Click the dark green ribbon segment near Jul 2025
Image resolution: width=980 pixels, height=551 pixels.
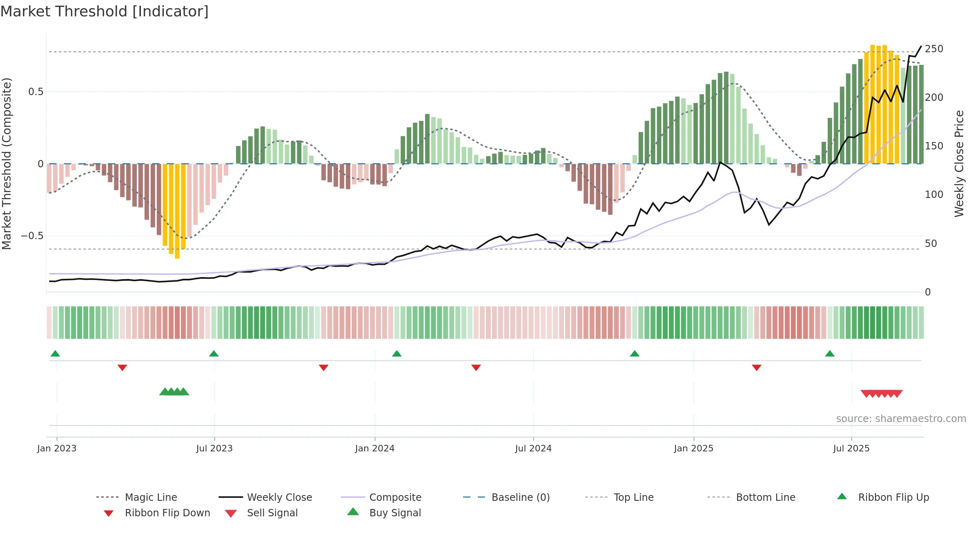[x=873, y=322]
